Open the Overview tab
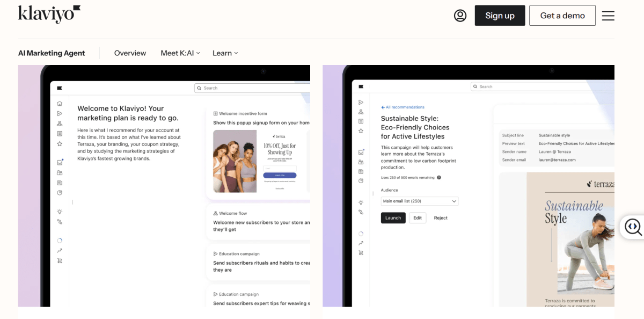 click(x=130, y=53)
